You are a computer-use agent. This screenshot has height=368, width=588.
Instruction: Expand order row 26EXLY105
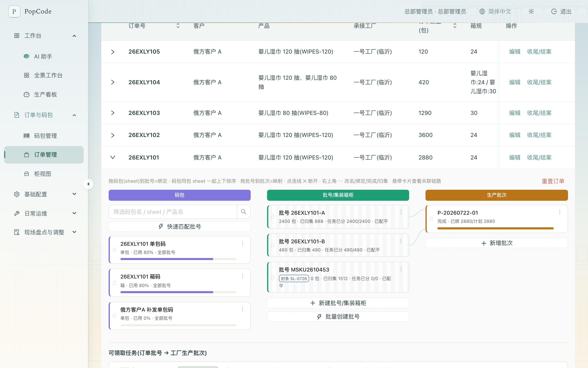[112, 52]
